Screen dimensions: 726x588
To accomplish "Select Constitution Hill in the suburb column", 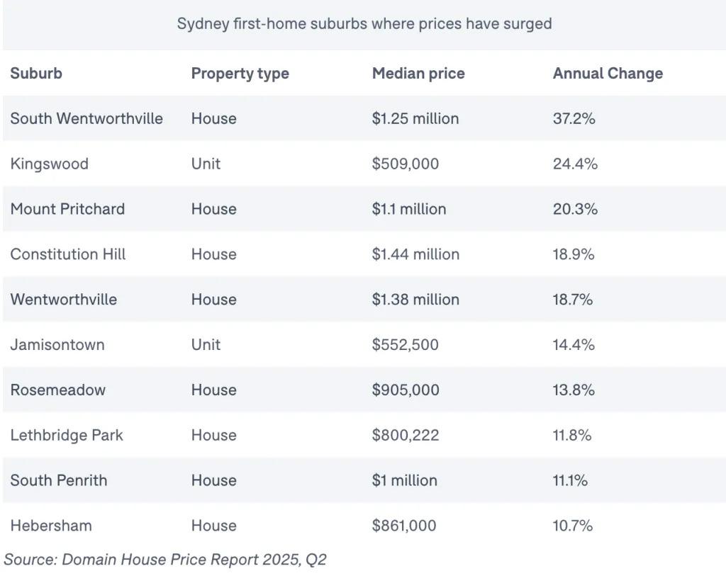I will coord(68,254).
